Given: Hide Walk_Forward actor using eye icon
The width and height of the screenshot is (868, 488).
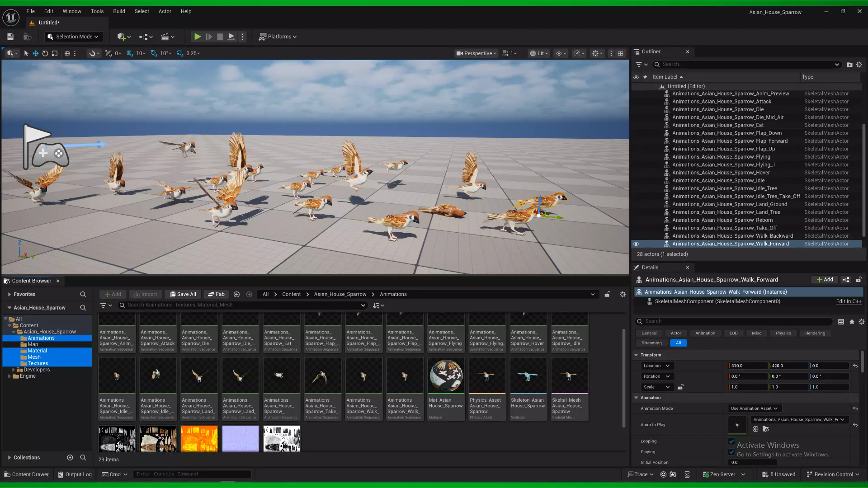Looking at the screenshot, I should pos(636,244).
